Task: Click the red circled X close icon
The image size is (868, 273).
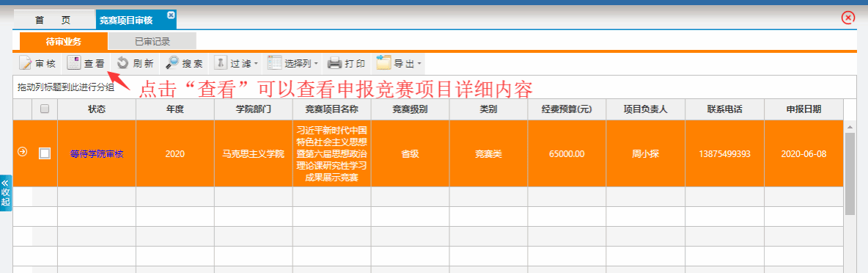Action: [848, 18]
